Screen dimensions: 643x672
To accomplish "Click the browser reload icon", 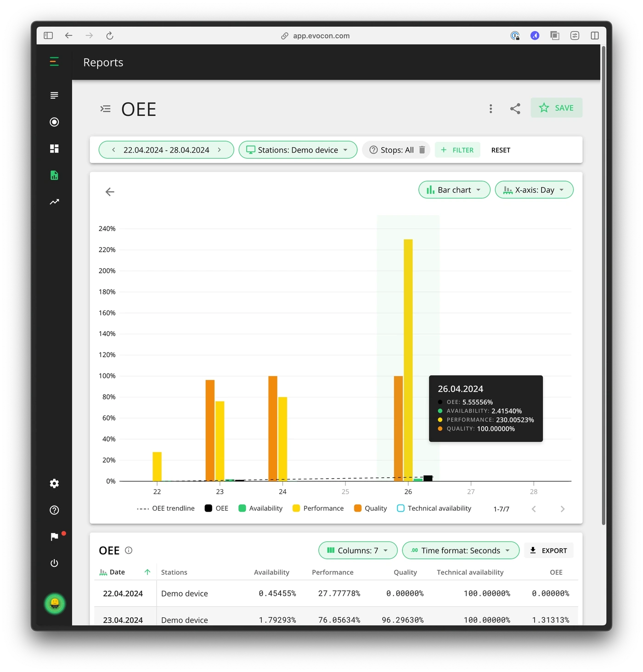I will [x=110, y=35].
